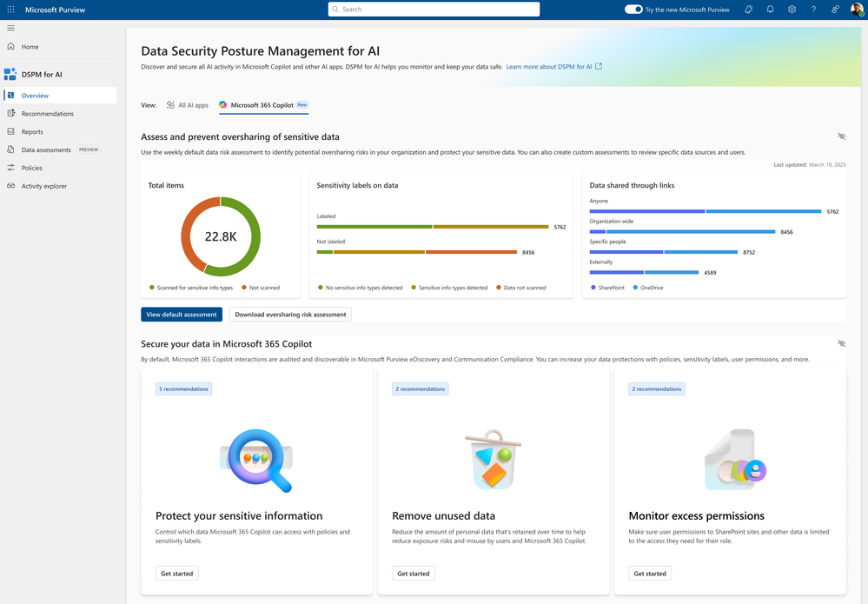The height and width of the screenshot is (604, 868).
Task: Click the Total items donut chart
Action: (x=221, y=236)
